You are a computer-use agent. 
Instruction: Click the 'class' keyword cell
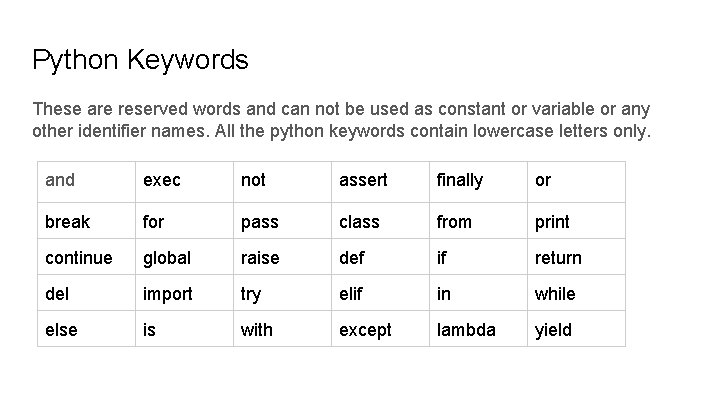(x=381, y=221)
